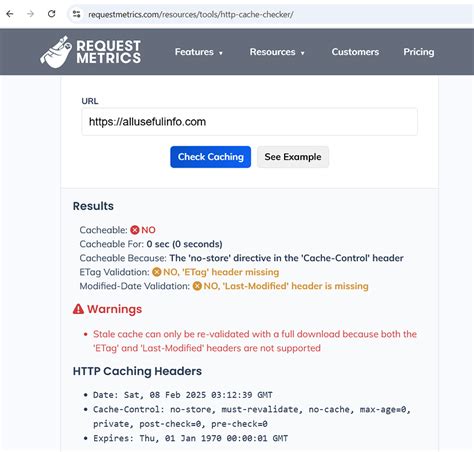Click the browser forward arrow

click(x=31, y=14)
